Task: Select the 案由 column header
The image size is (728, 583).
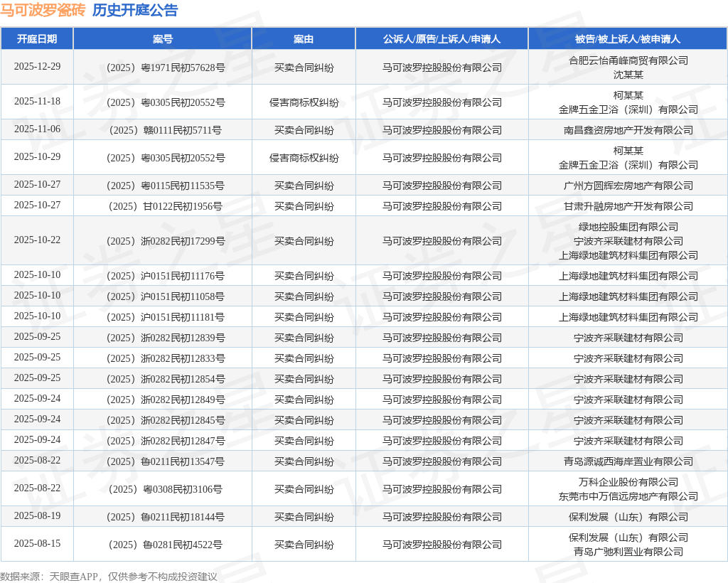Action: pos(304,39)
